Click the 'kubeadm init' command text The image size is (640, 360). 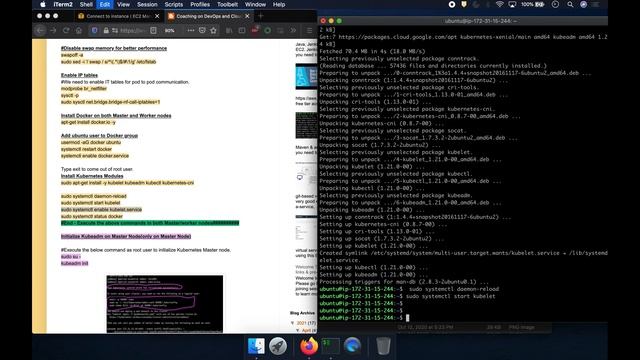point(74,263)
